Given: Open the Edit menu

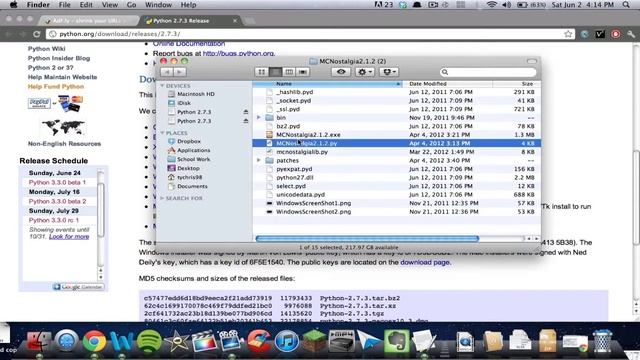Looking at the screenshot, I should click(86, 5).
